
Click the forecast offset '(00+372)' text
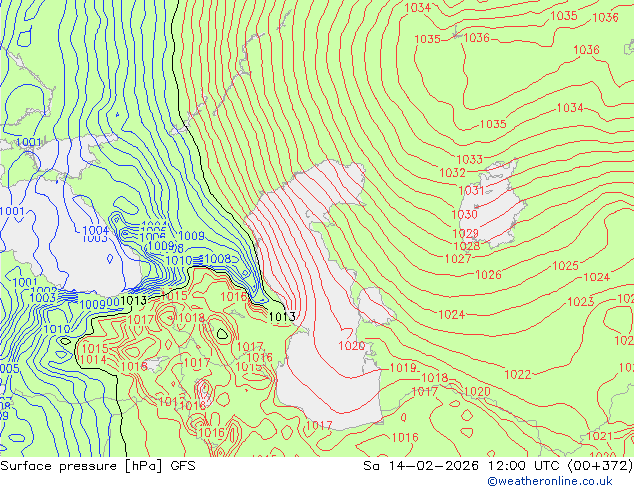click(600, 466)
